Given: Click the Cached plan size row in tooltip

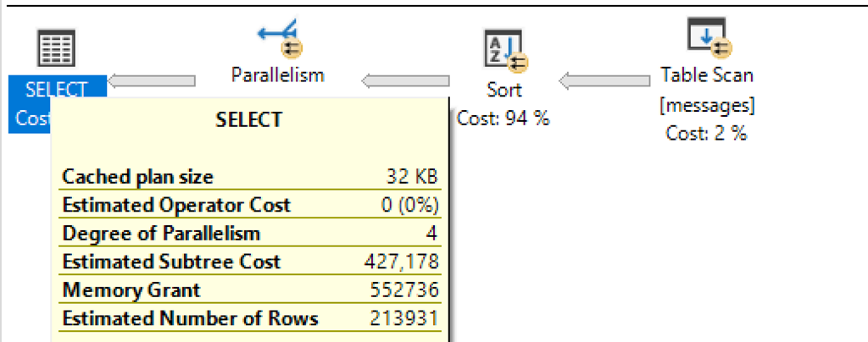Looking at the screenshot, I should (x=250, y=177).
